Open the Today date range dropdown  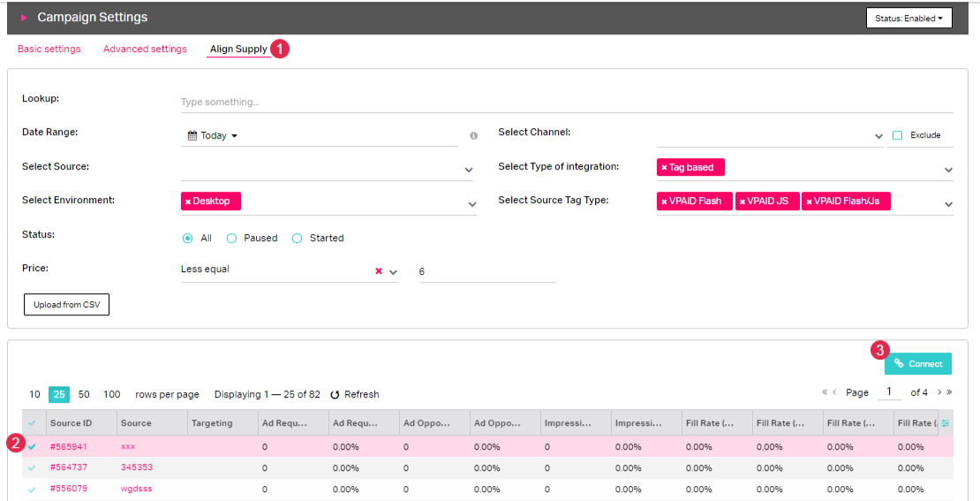[214, 136]
